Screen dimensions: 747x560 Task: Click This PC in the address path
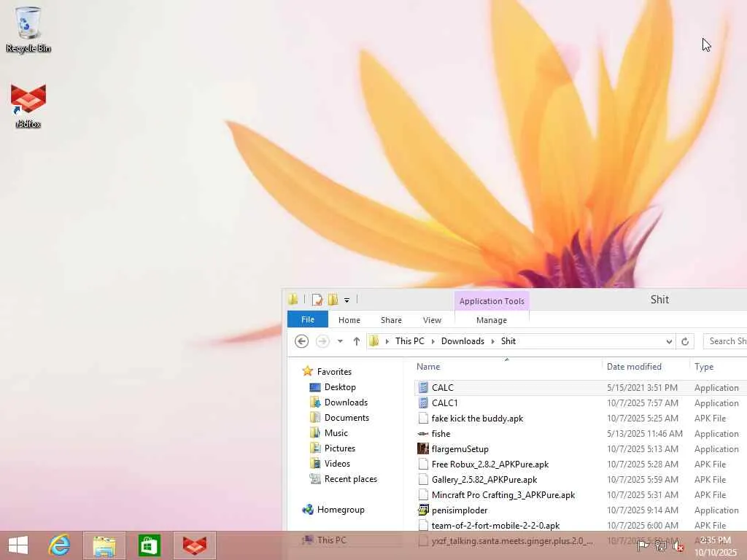pyautogui.click(x=410, y=341)
